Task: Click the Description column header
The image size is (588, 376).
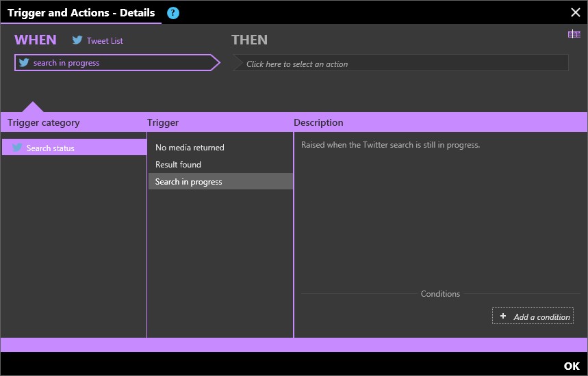Action: [x=318, y=122]
